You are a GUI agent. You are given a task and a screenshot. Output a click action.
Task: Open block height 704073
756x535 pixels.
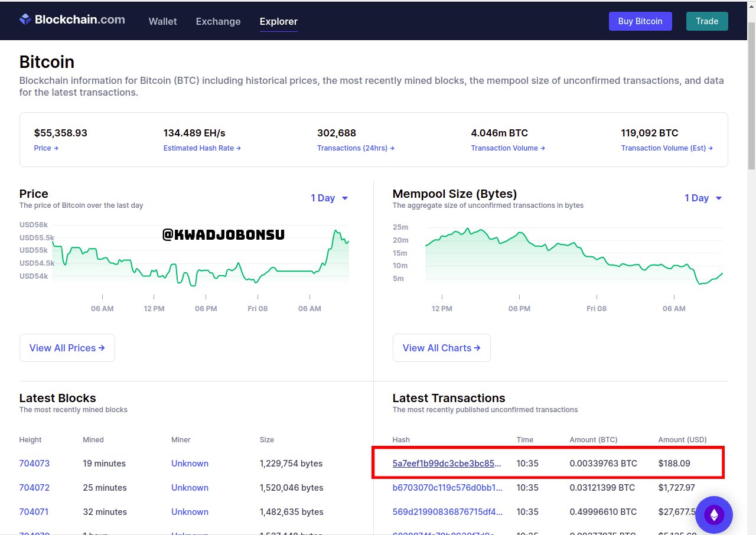pyautogui.click(x=34, y=464)
